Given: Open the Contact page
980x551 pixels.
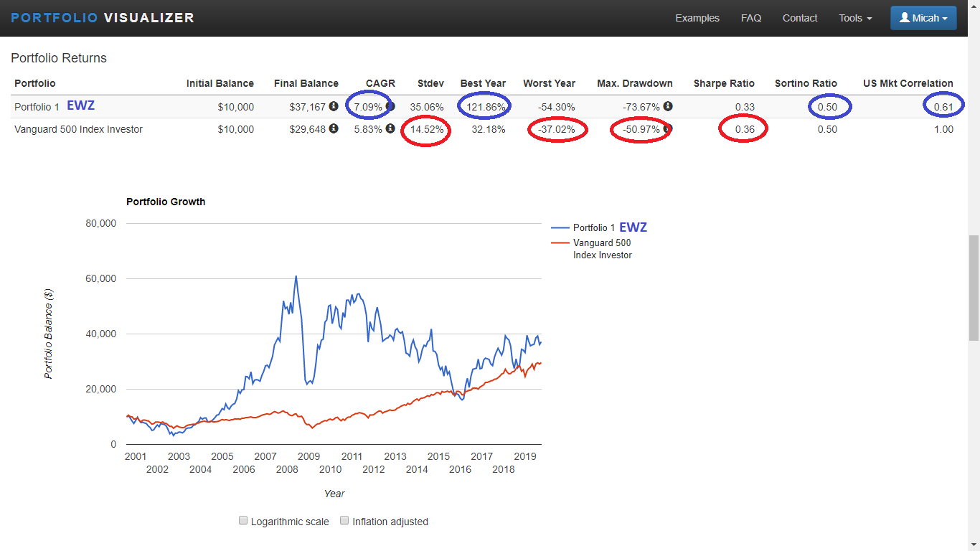Looking at the screenshot, I should (x=800, y=18).
